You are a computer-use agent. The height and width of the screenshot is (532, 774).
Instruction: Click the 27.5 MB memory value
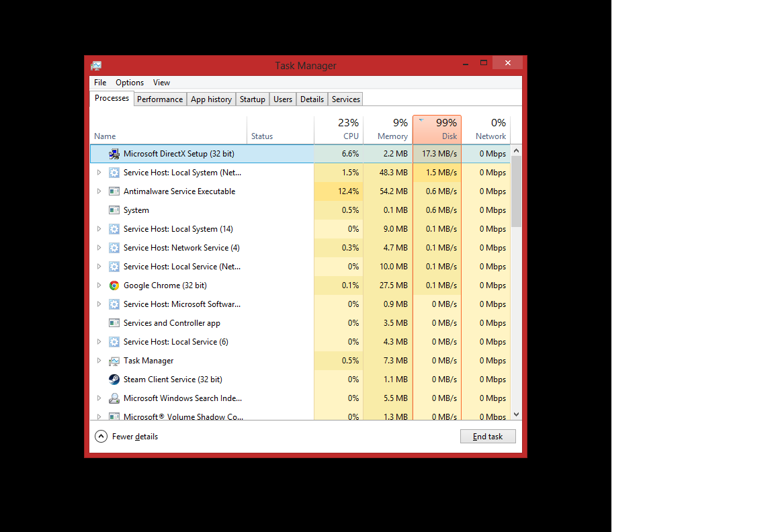coord(394,285)
